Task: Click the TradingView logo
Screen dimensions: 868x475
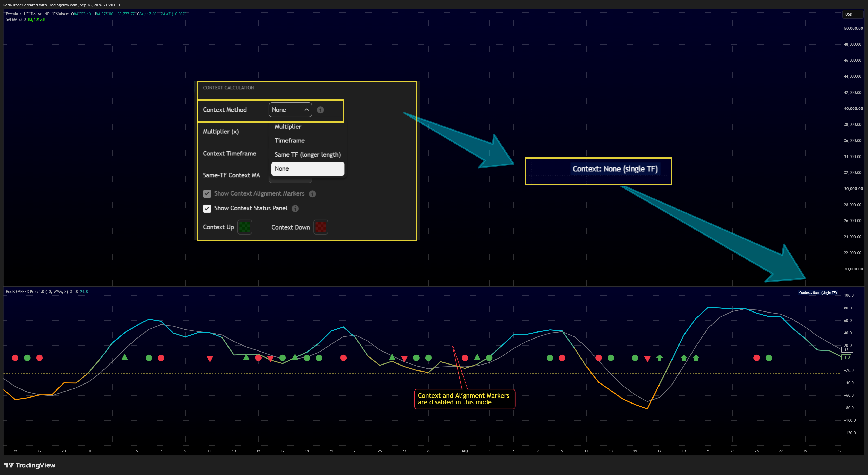Action: coord(30,465)
